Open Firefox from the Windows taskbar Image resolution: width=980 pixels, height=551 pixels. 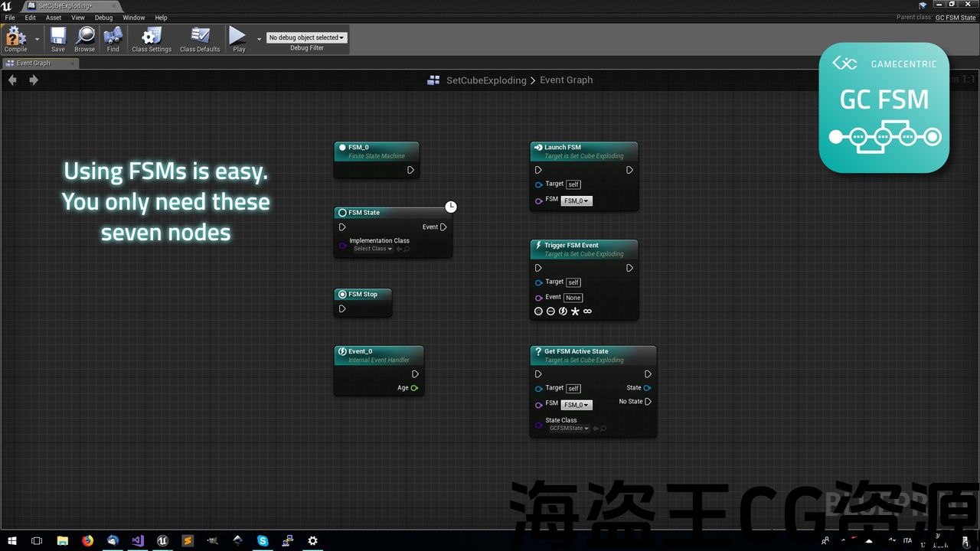pos(87,540)
